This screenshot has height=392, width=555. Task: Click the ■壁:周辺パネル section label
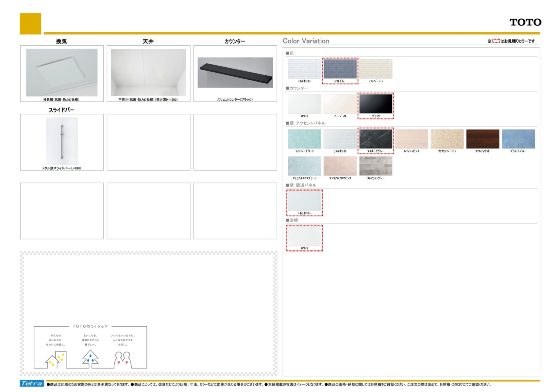pos(301,185)
